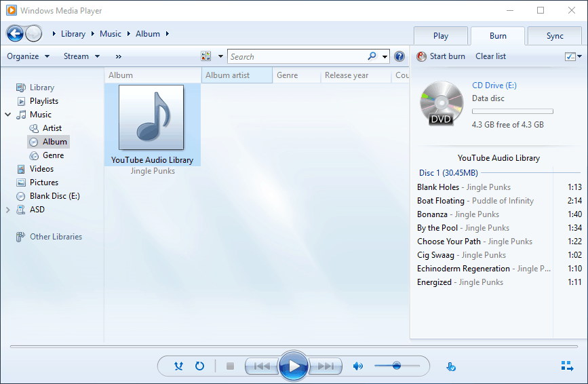The width and height of the screenshot is (588, 384).
Task: Switch to the Burn tab
Action: pos(498,36)
